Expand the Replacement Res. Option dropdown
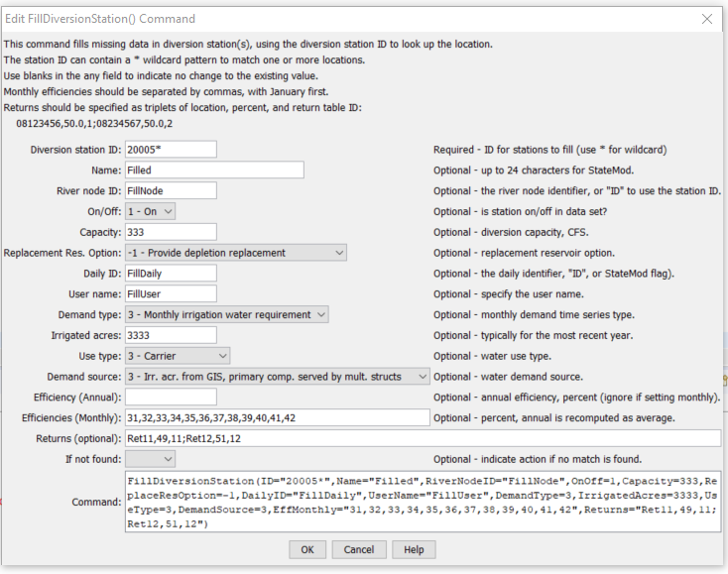Viewport: 728px width, 574px height. (x=236, y=253)
